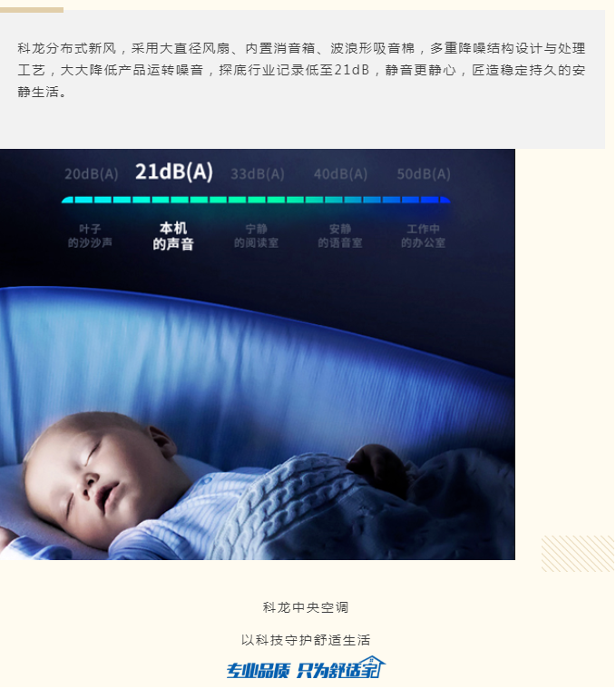This screenshot has width=616, height=689.
Task: Click the paragraph about 科龙分布式新风
Action: coord(301,70)
